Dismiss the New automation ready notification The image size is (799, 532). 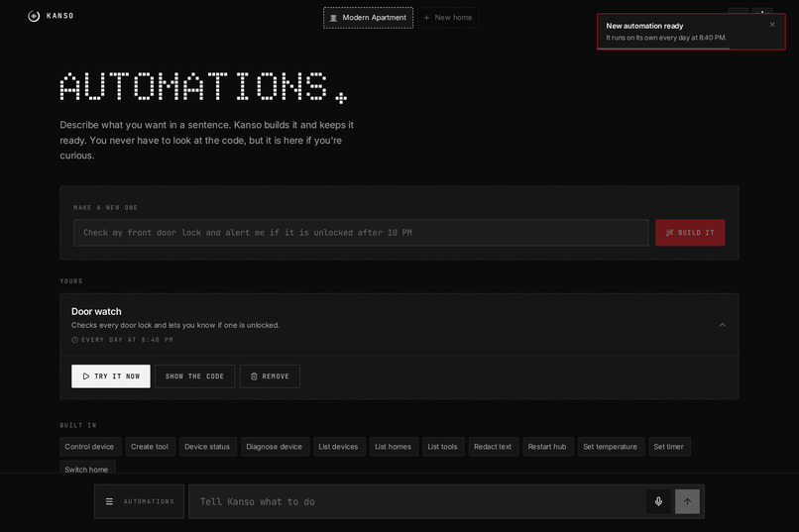(x=772, y=25)
